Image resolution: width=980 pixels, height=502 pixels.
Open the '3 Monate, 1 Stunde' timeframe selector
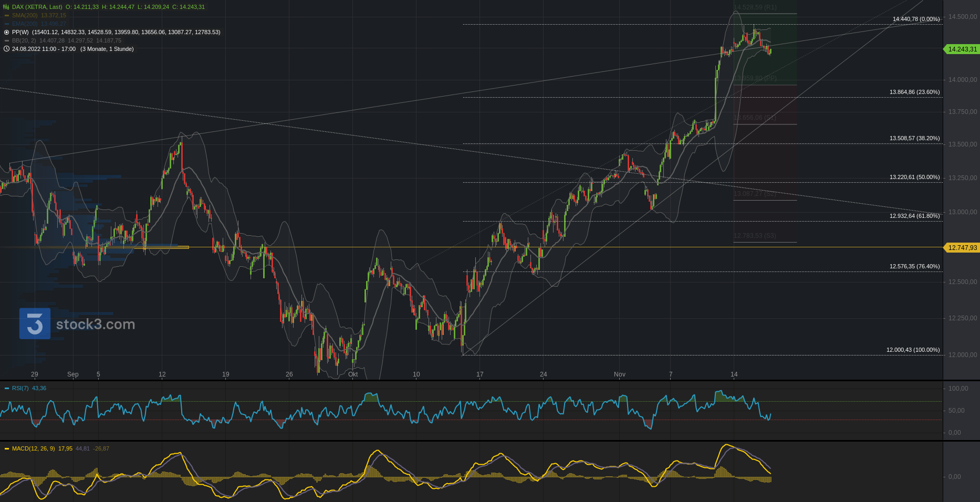click(107, 49)
